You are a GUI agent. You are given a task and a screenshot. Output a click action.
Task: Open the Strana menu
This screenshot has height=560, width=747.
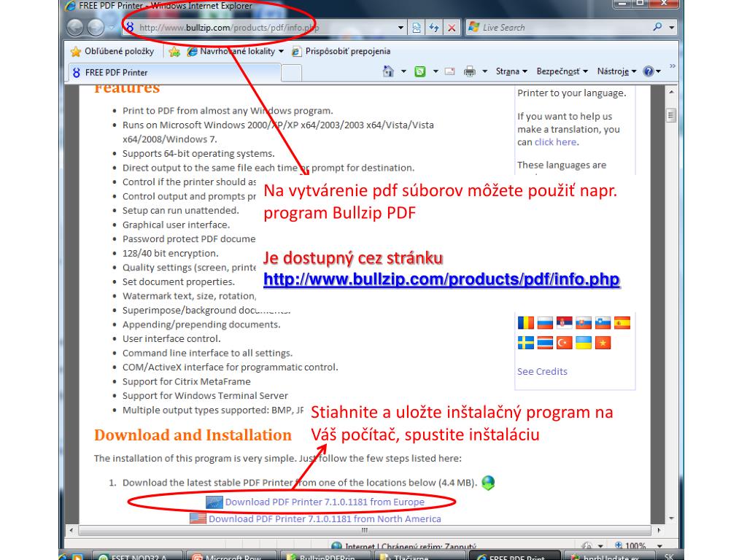pyautogui.click(x=511, y=71)
